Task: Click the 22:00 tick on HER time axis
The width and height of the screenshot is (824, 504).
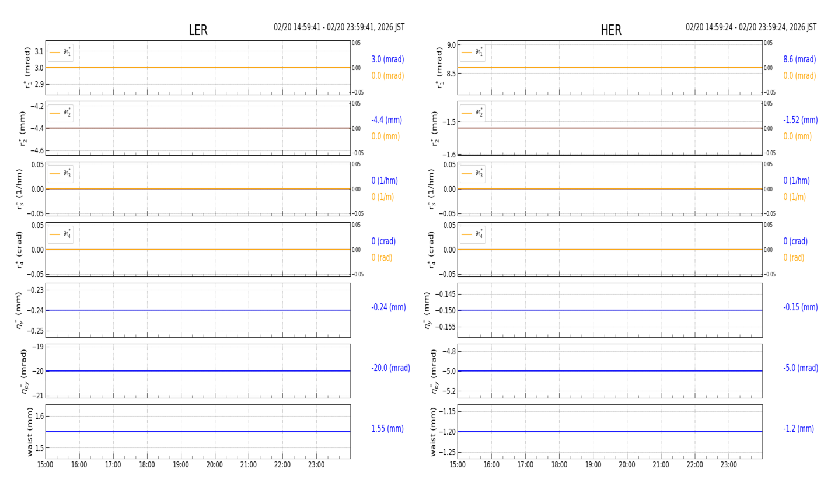Action: 694,465
